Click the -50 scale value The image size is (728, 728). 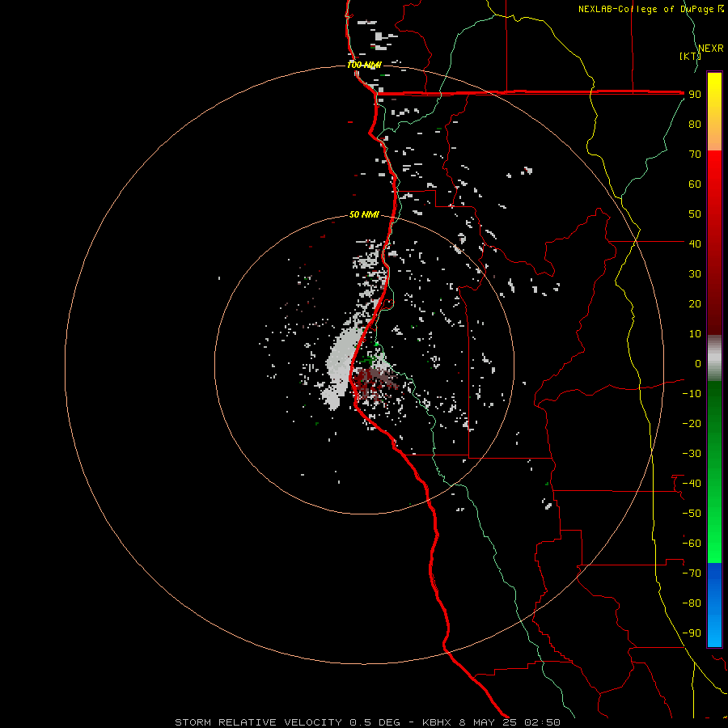[692, 513]
